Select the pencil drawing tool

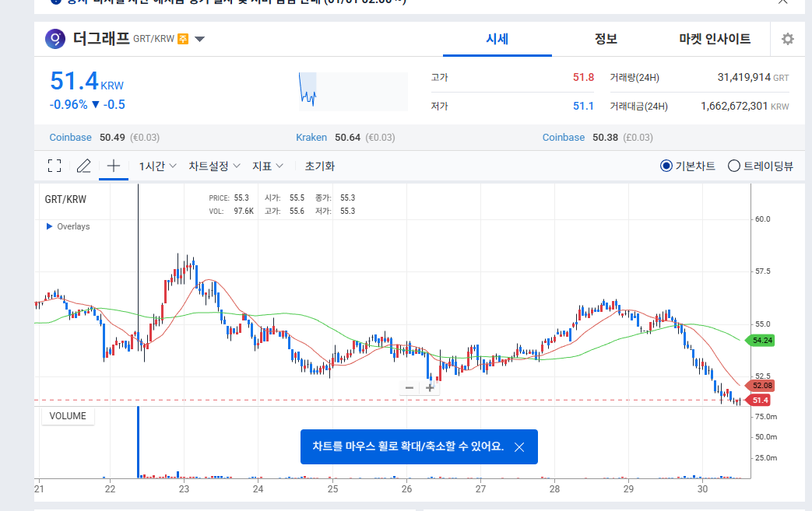pos(84,166)
